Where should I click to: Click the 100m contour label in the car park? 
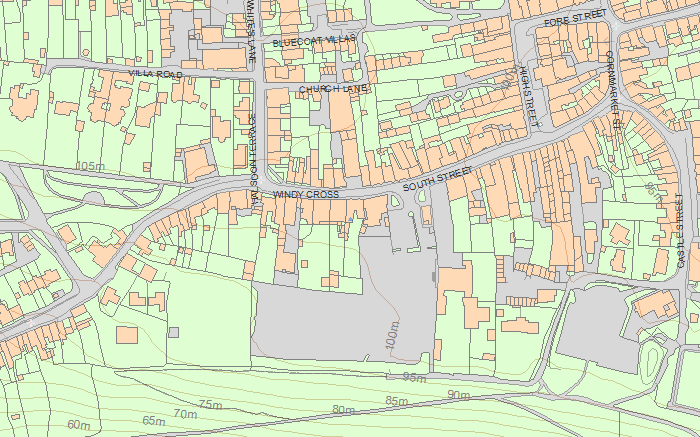click(392, 334)
